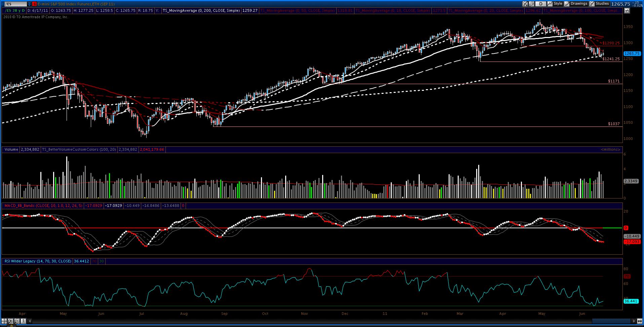Click the 'C: 1265.75' close value
The width and height of the screenshot is (644, 327).
[125, 10]
